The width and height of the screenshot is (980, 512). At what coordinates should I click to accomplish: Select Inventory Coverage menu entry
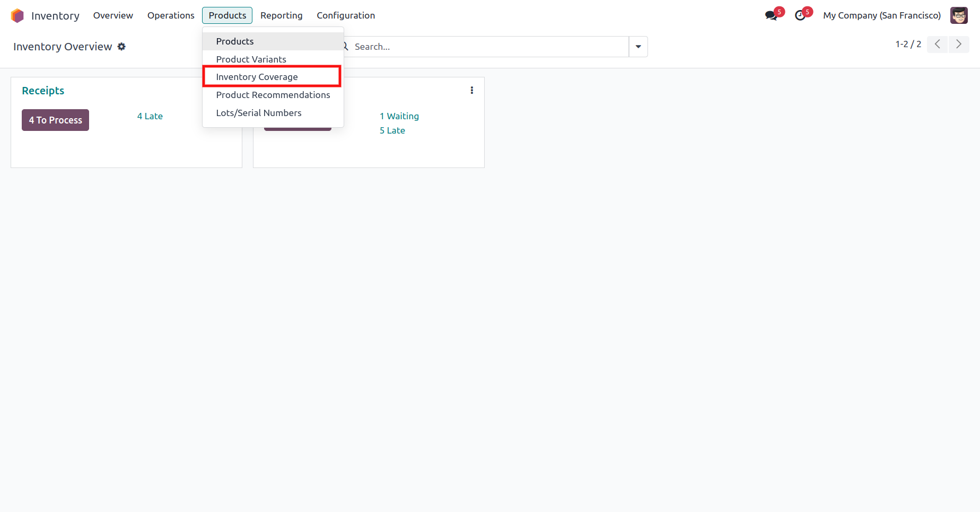pyautogui.click(x=273, y=77)
